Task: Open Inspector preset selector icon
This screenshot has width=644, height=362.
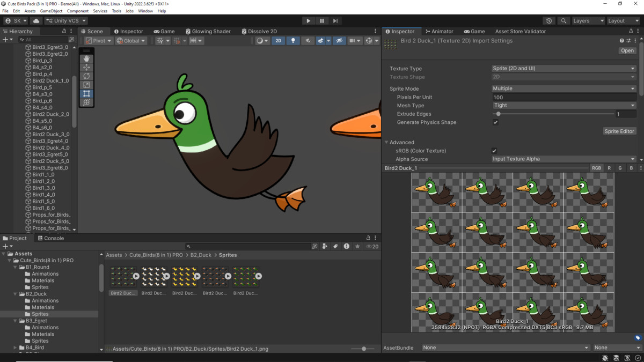Action: (x=629, y=41)
